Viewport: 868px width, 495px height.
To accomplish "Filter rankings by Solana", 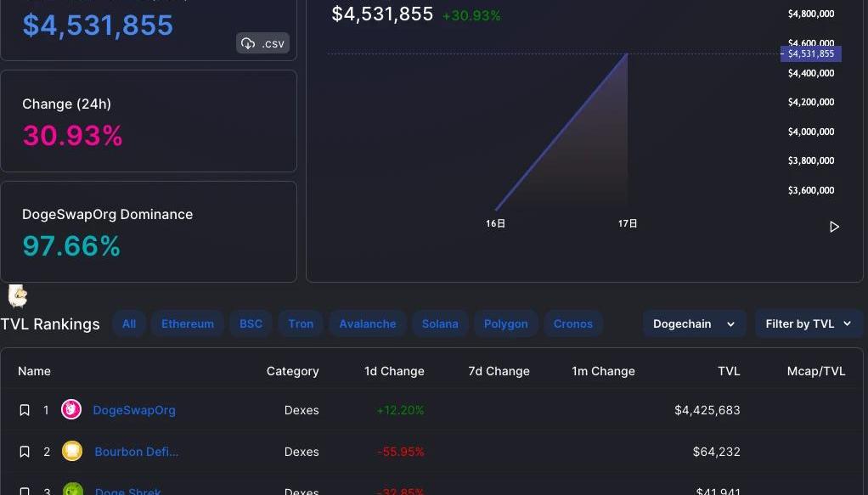I will pyautogui.click(x=440, y=323).
